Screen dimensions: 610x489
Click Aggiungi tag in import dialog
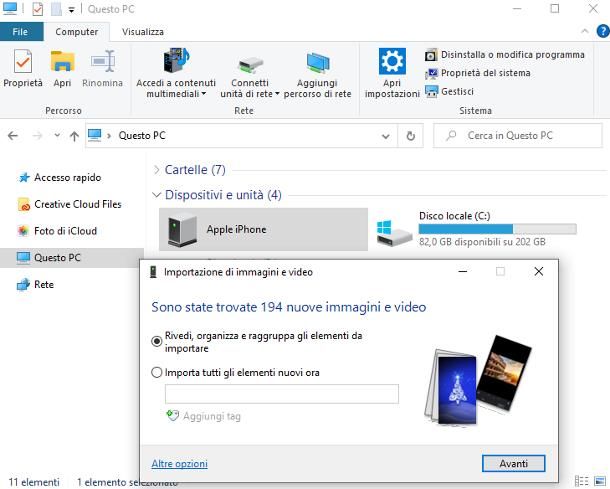tap(203, 416)
